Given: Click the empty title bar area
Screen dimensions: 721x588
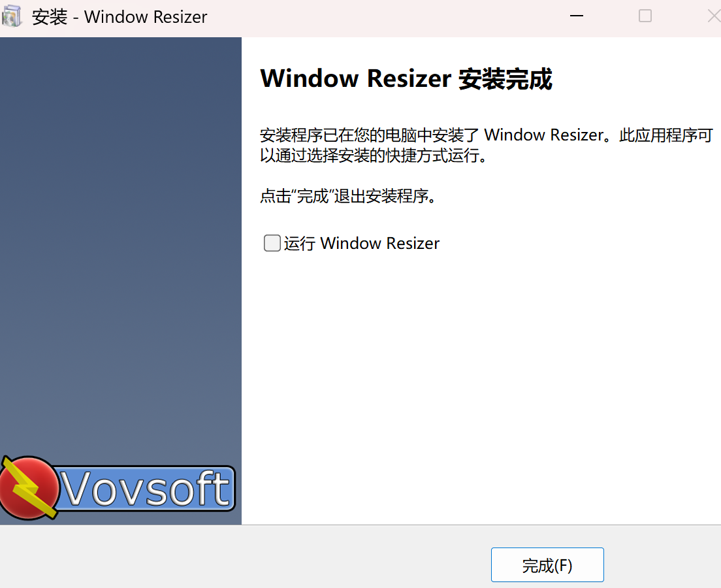Looking at the screenshot, I should pyautogui.click(x=392, y=17).
